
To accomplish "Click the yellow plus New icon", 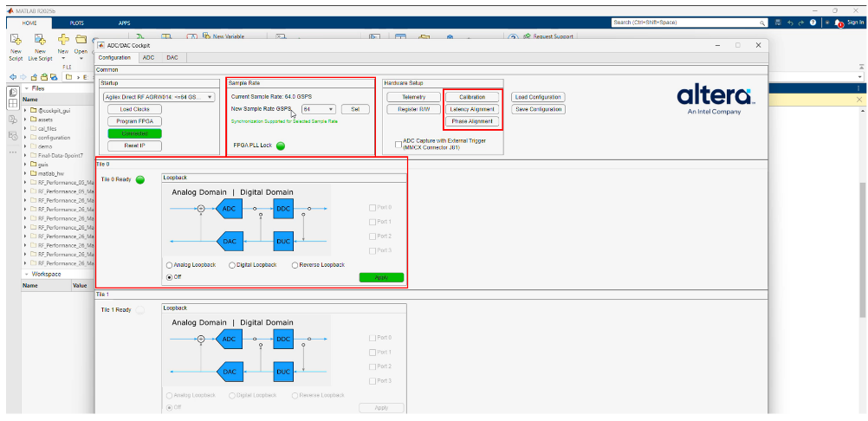I will point(63,39).
